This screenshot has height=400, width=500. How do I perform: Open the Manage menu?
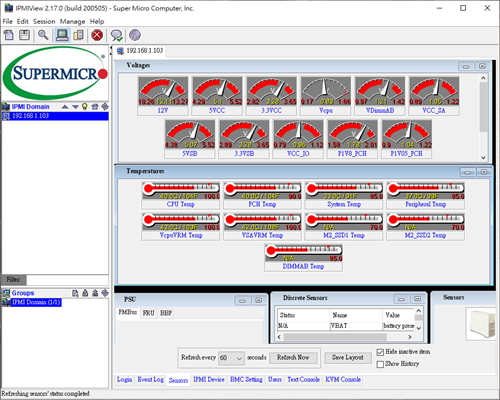[72, 21]
